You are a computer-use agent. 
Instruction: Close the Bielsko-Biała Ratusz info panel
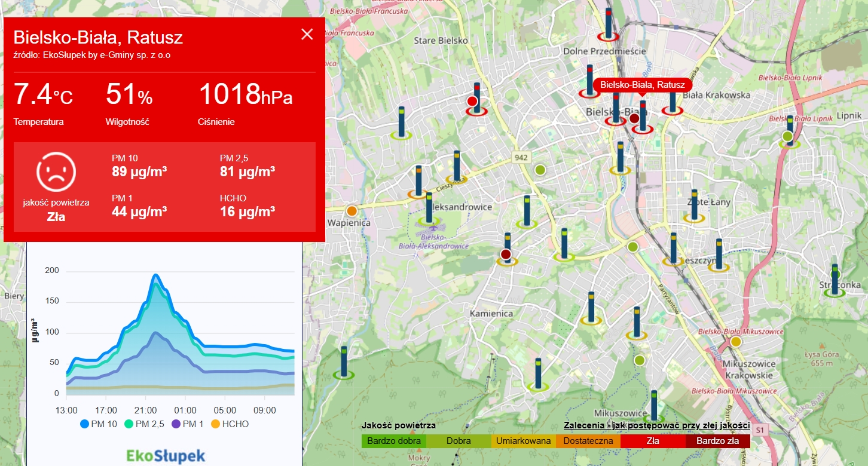(x=307, y=34)
